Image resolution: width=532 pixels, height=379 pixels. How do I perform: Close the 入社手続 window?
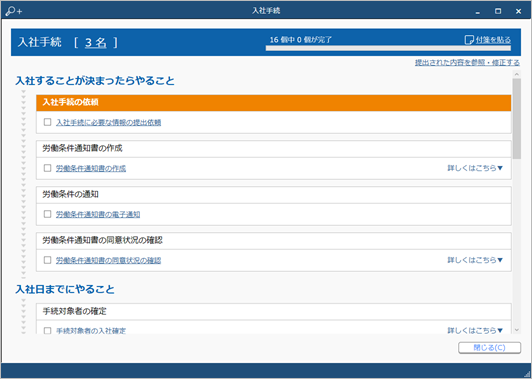pyautogui.click(x=518, y=11)
